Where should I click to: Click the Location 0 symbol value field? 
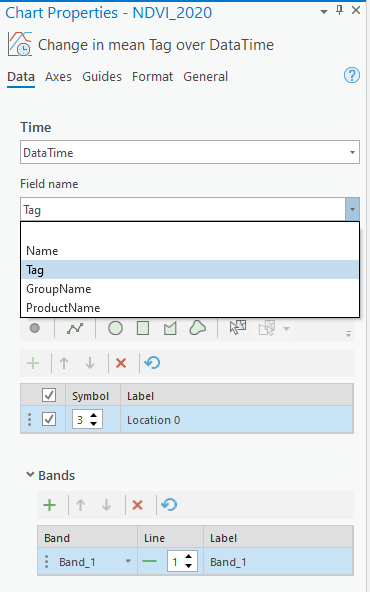pyautogui.click(x=80, y=419)
